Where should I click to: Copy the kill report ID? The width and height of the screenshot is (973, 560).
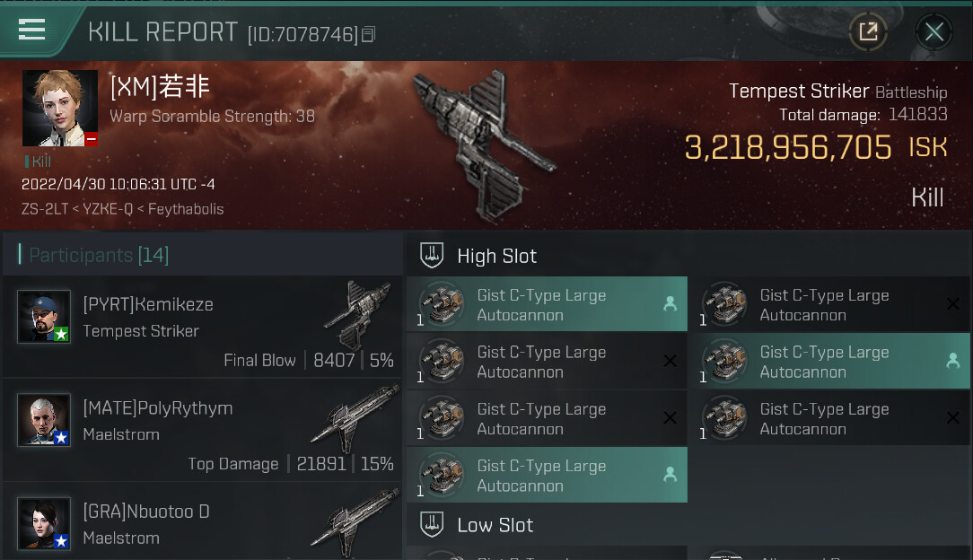click(368, 35)
